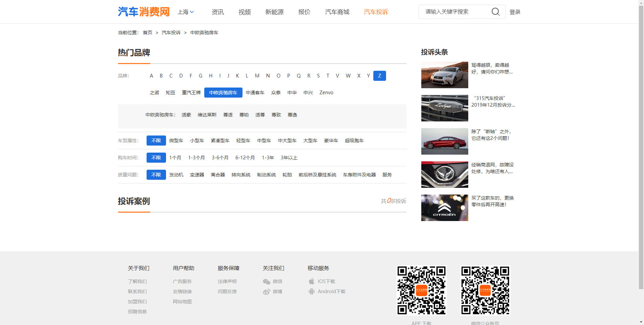Viewport: 644px width, 325px height.
Task: Click the WeChat icon under 关注我们
Action: (267, 281)
